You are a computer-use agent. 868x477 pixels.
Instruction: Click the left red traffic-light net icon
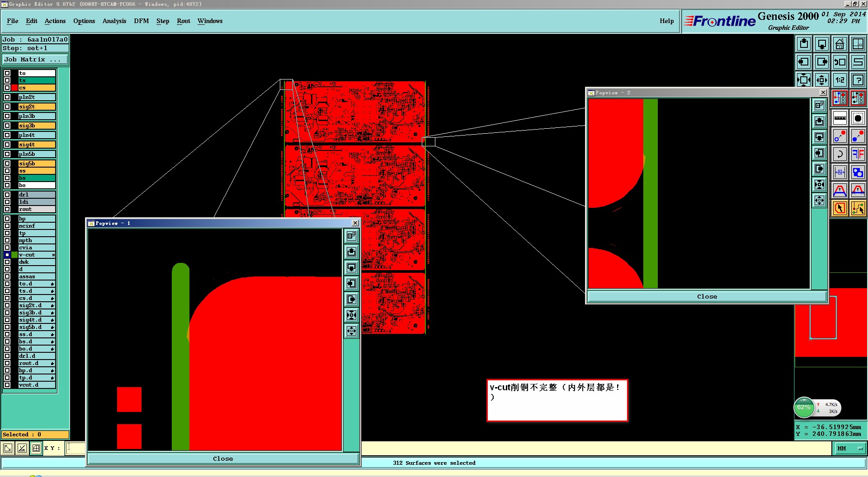click(840, 98)
